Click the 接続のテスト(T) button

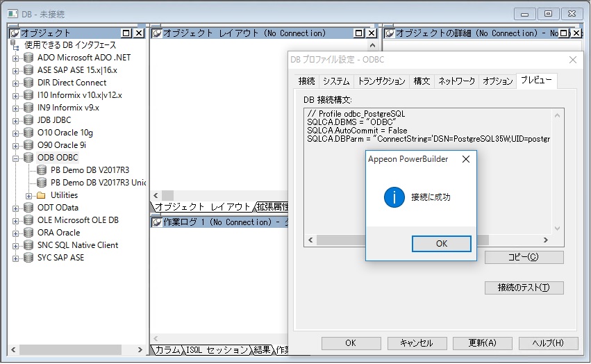[x=524, y=288]
